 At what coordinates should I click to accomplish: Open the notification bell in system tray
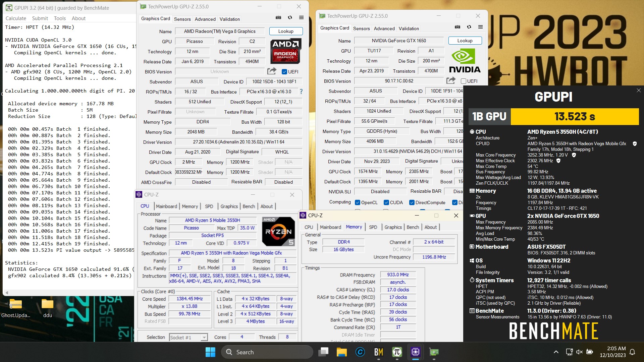pos(632,352)
